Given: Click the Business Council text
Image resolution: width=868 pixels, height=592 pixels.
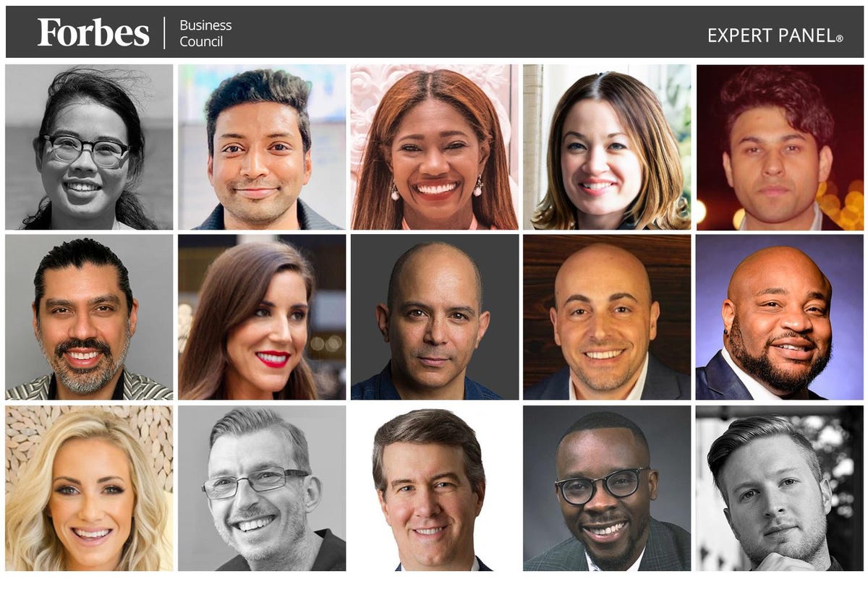Looking at the screenshot, I should point(205,33).
